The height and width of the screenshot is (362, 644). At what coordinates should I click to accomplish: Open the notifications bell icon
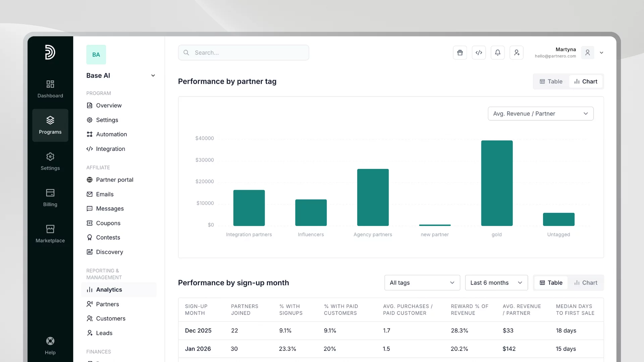coord(497,53)
